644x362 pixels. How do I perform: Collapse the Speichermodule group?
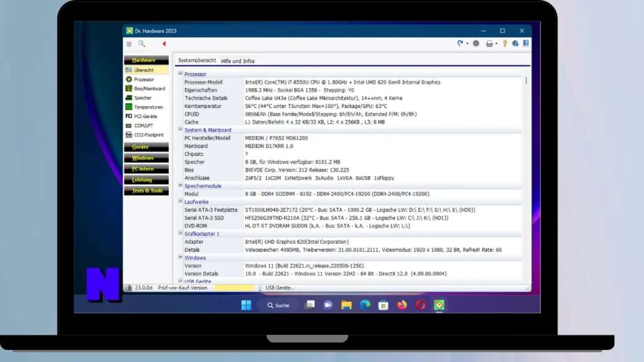[x=180, y=185]
